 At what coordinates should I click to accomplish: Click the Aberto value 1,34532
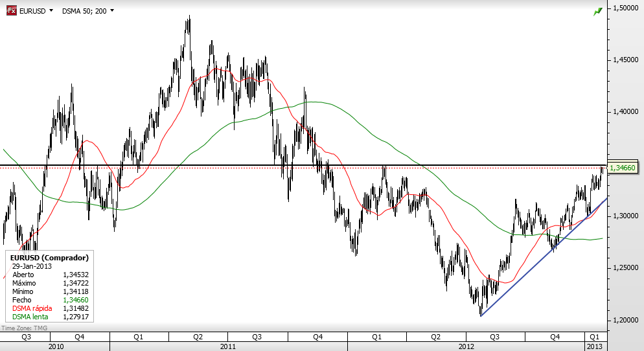[x=76, y=275]
